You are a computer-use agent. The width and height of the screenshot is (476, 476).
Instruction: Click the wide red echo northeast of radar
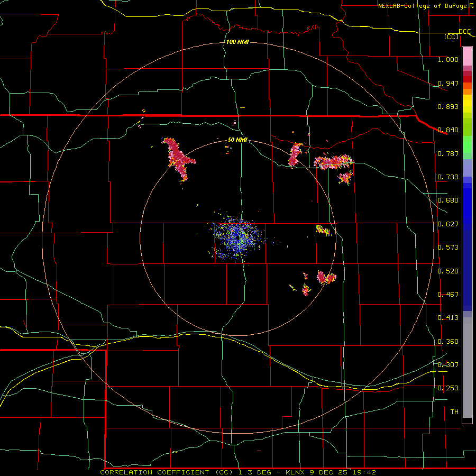333,161
